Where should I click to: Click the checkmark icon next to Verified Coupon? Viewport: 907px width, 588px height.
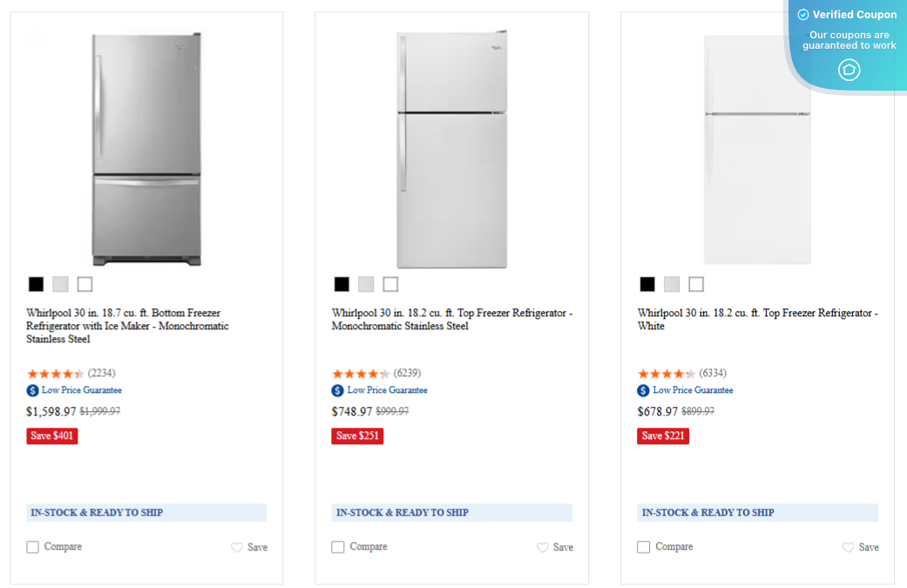(x=802, y=14)
